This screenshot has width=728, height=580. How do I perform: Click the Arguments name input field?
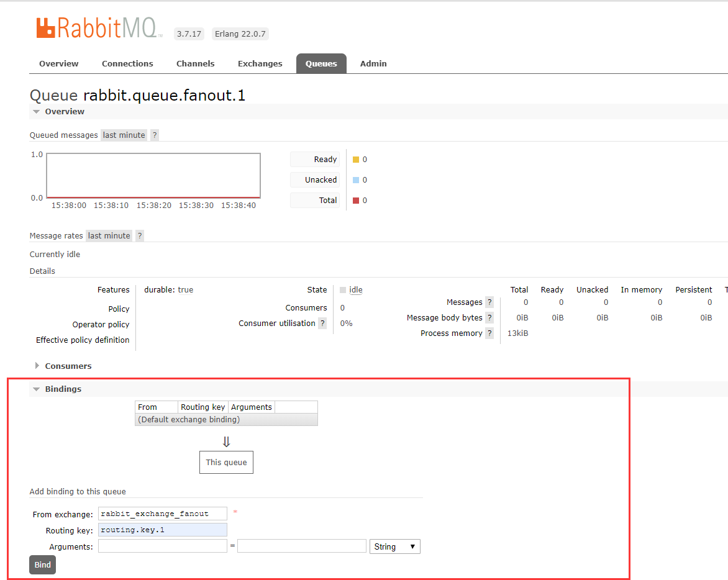coord(163,546)
